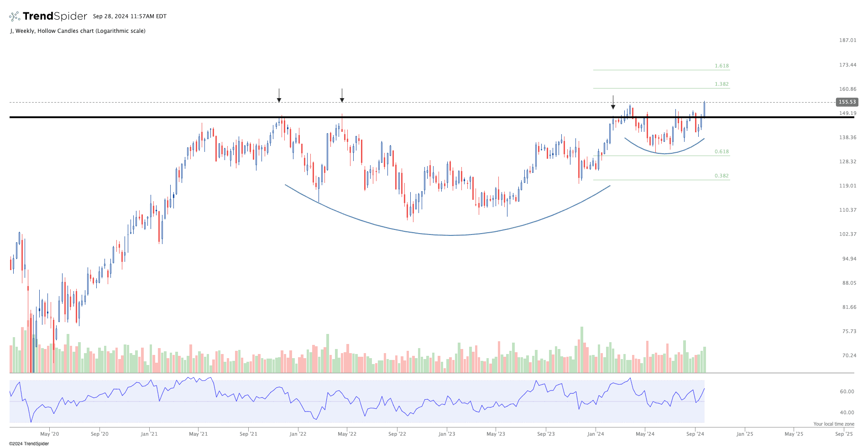
Task: Click the 0.618 Fibonacci retracement label
Action: click(722, 152)
